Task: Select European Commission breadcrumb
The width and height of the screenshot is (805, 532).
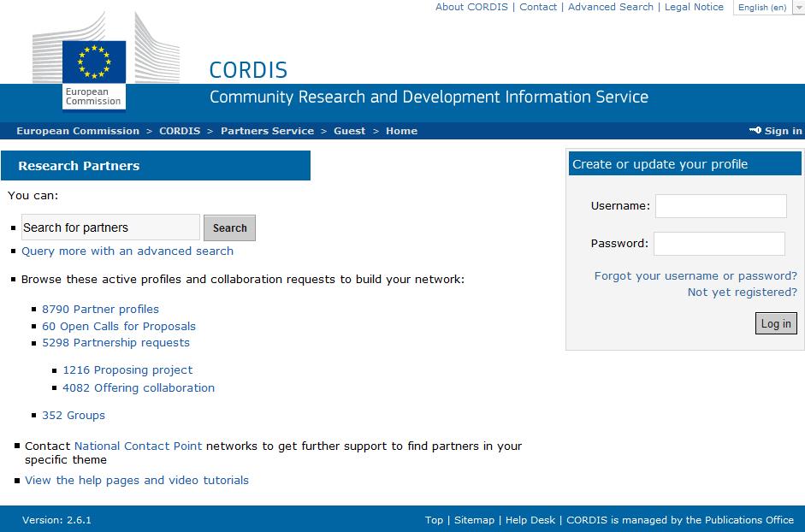Action: (x=78, y=131)
